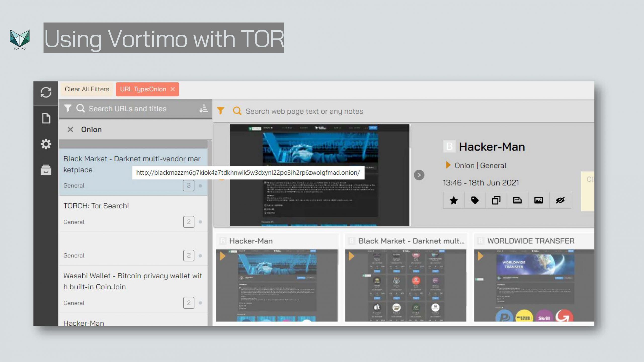Add a tag using the tag icon
The image size is (644, 362).
[x=475, y=200]
